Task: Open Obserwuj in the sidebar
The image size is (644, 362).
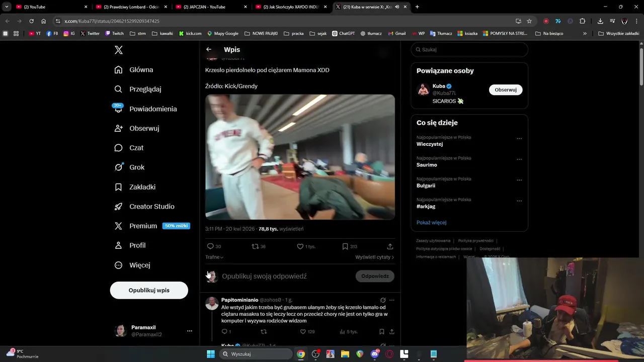Action: (137, 128)
